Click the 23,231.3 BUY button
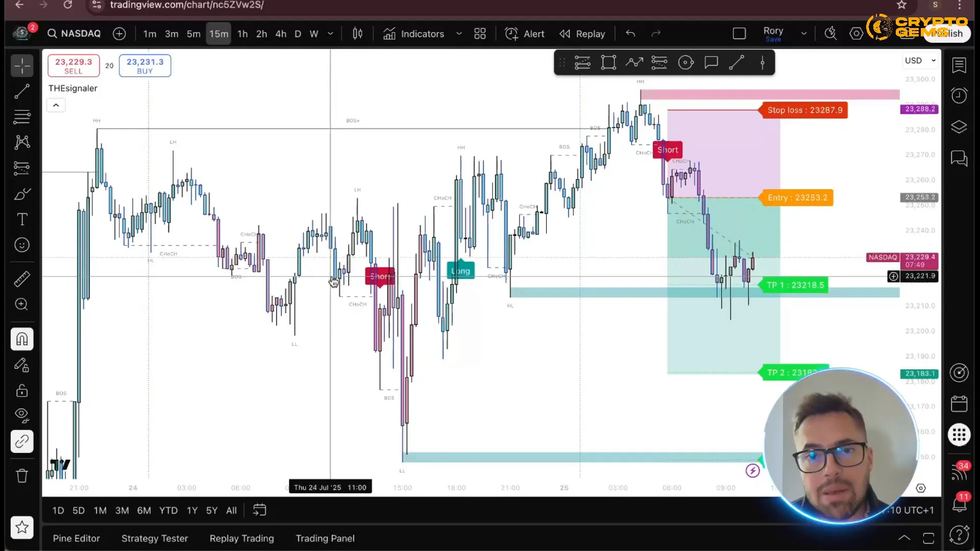This screenshot has height=551, width=980. coord(145,66)
